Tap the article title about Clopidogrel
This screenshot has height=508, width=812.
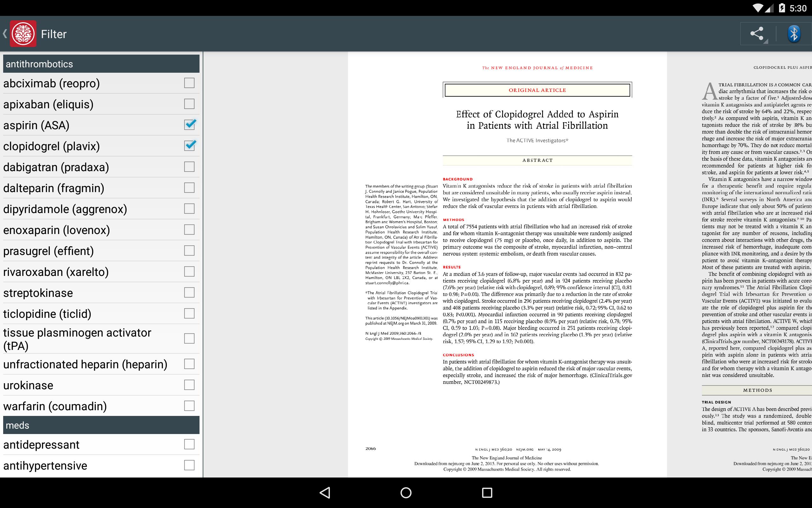pyautogui.click(x=537, y=120)
